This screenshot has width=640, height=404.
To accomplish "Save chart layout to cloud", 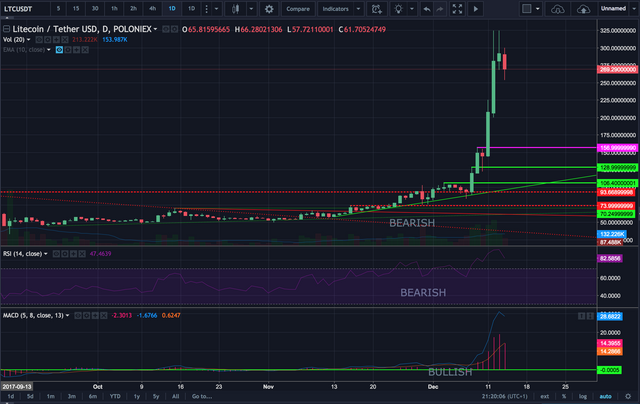I will pyautogui.click(x=583, y=9).
